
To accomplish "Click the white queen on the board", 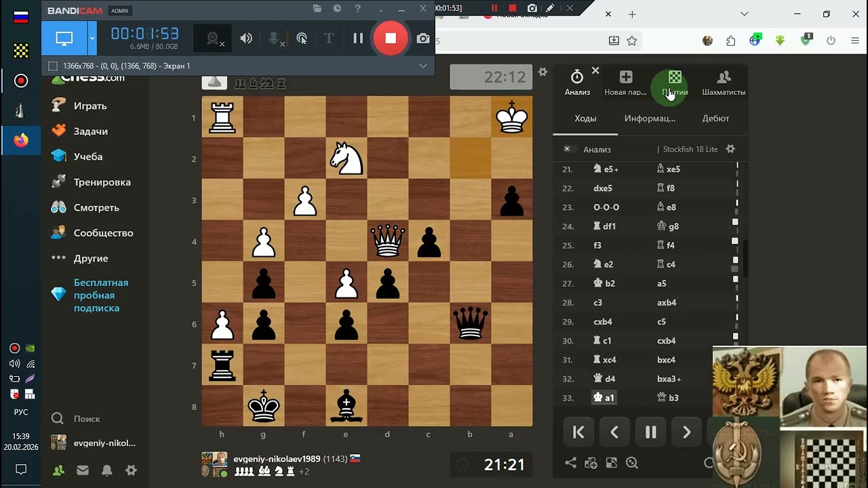I will coord(388,241).
